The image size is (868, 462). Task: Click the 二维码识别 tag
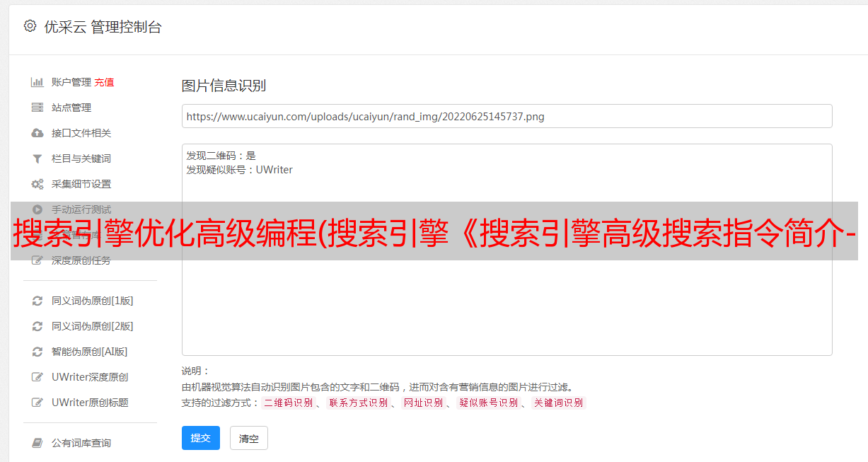tap(288, 403)
